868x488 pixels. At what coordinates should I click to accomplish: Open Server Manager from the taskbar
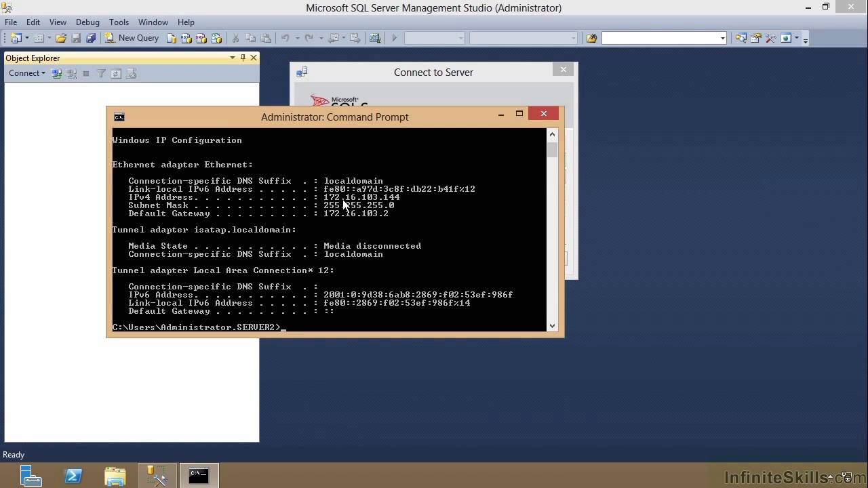(31, 476)
